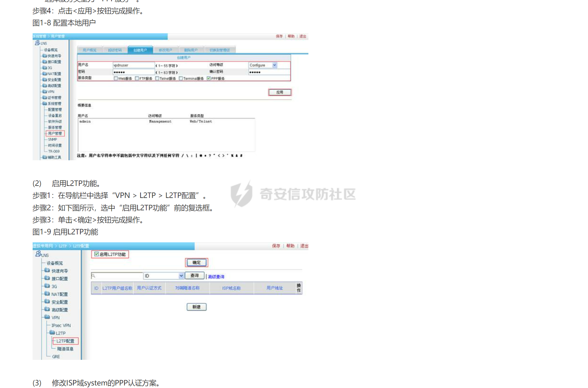The width and height of the screenshot is (588, 388).
Task: Tick the Terminal服务 checkbox
Action: [x=181, y=78]
